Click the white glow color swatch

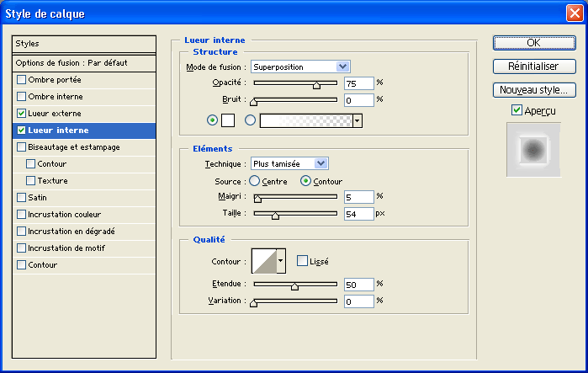point(227,120)
